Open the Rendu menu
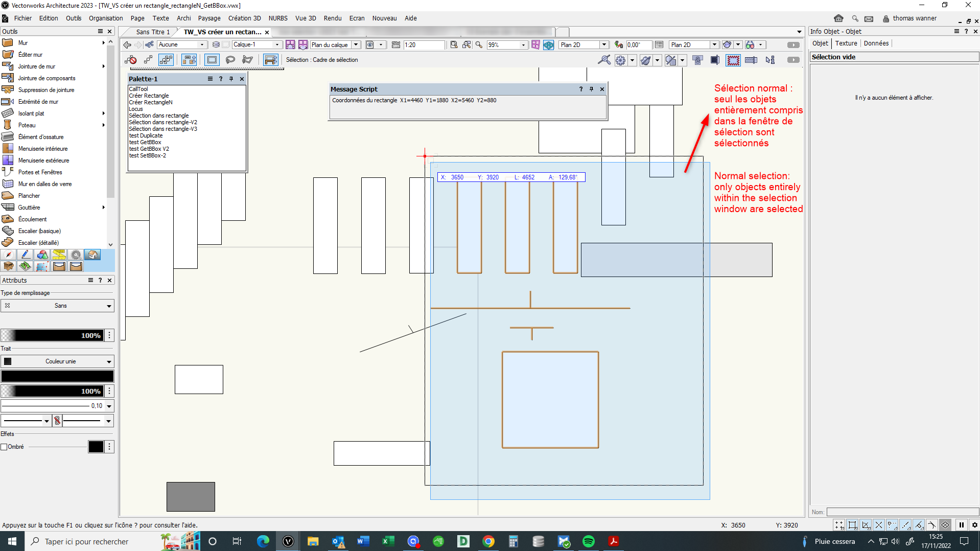Image resolution: width=980 pixels, height=551 pixels. click(333, 18)
